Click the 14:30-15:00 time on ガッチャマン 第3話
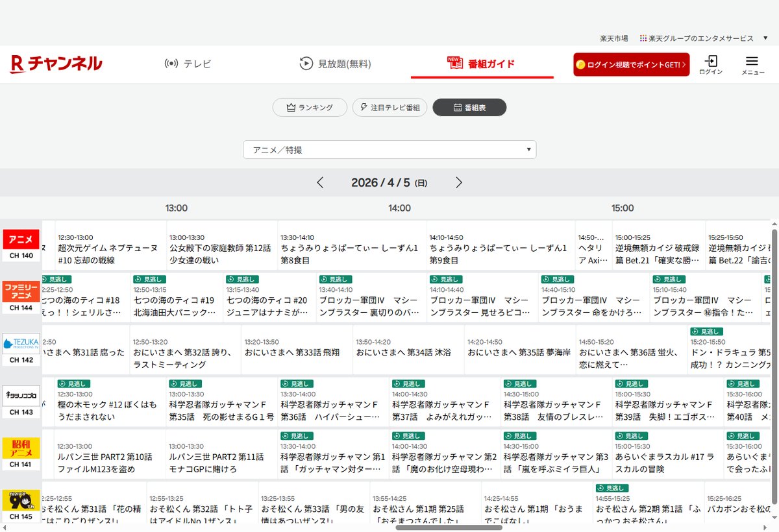The height and width of the screenshot is (532, 779). (x=521, y=446)
